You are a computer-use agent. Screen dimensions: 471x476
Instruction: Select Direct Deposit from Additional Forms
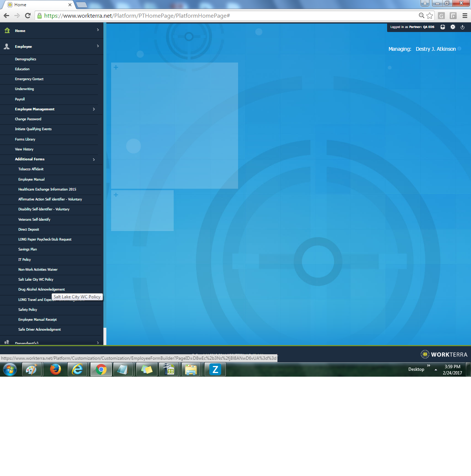click(29, 230)
